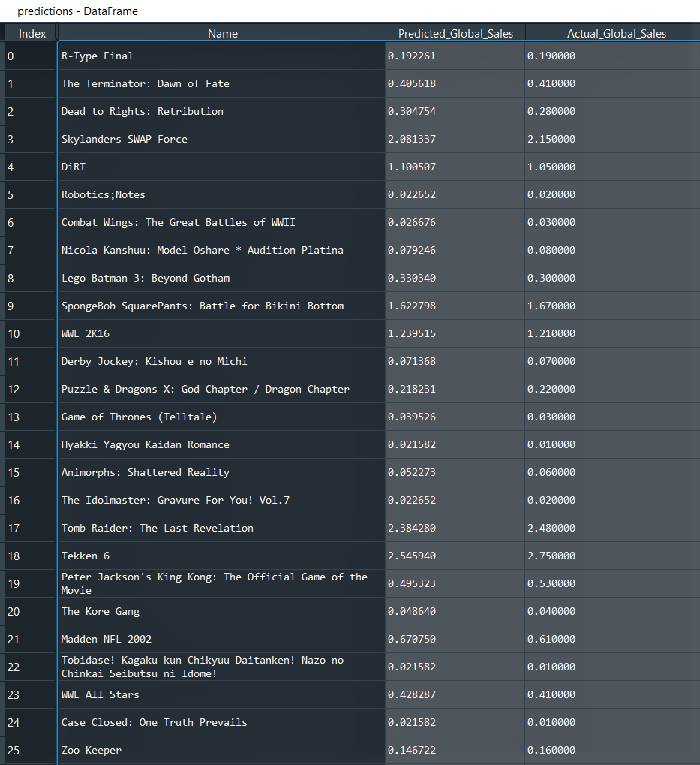
Task: Click predicted value 0.071368
Action: click(x=455, y=362)
